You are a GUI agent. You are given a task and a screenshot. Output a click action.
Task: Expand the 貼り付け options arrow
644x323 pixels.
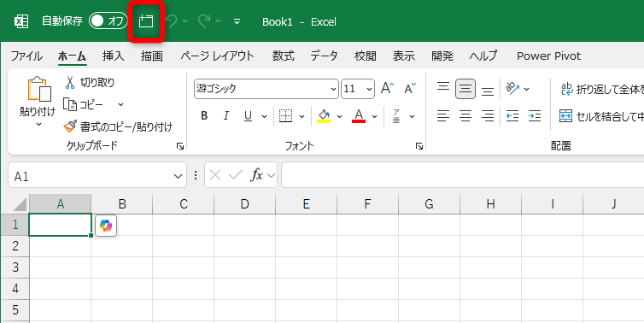38,124
